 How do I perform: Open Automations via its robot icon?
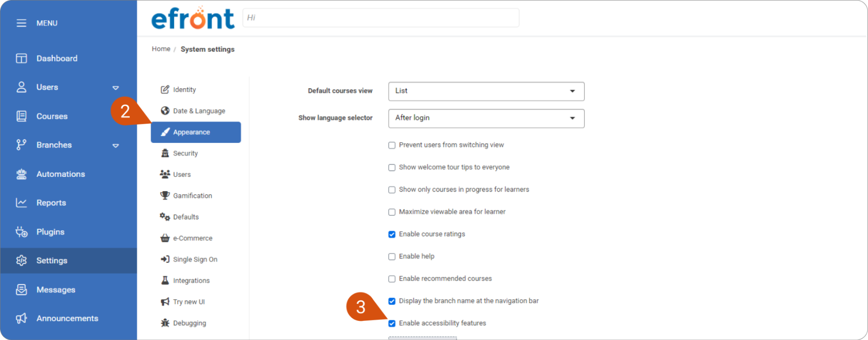click(x=21, y=174)
